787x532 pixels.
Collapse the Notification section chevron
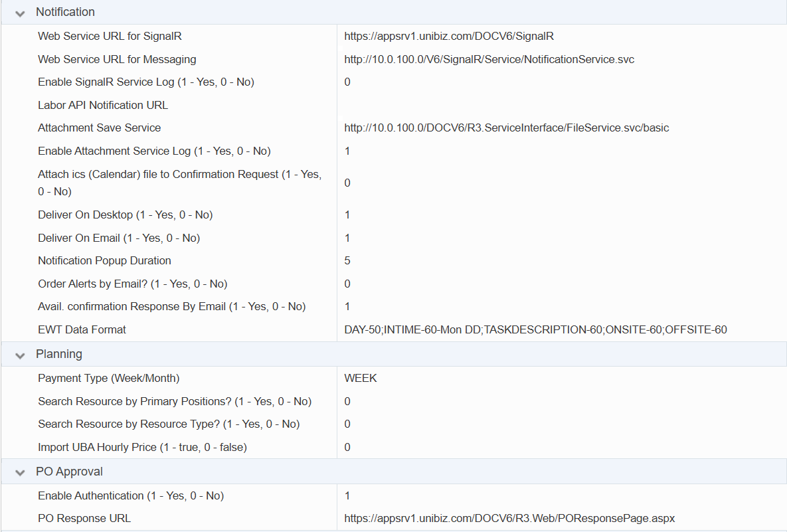coord(21,13)
